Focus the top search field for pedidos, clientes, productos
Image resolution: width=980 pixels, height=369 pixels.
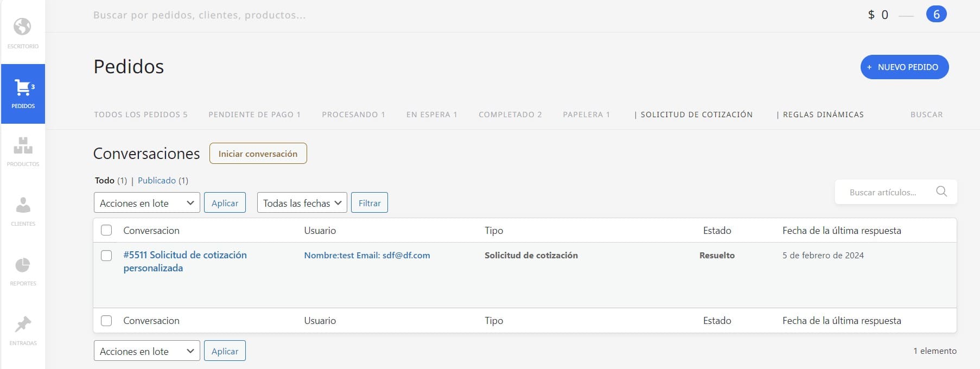tap(200, 15)
